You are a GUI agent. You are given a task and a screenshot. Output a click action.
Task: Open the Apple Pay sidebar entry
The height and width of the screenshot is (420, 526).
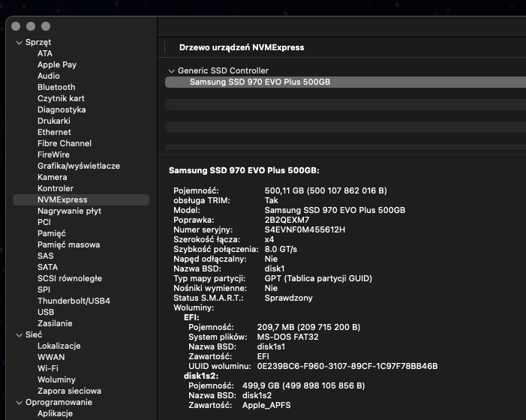[57, 65]
